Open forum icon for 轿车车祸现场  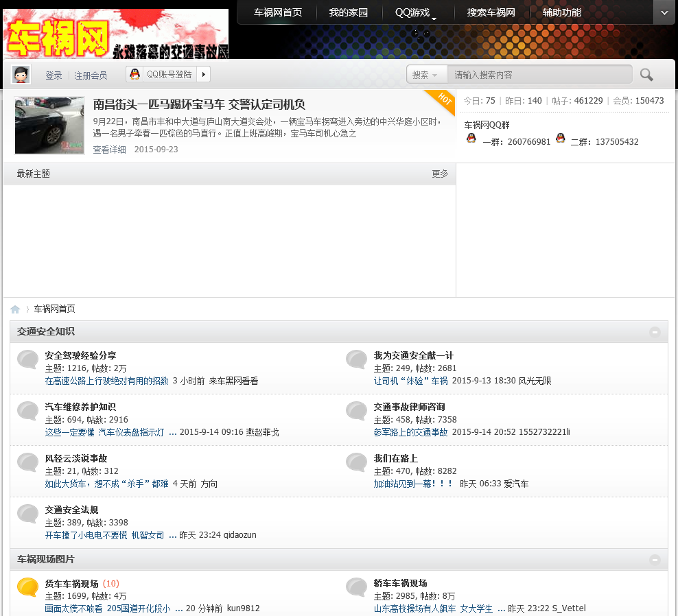[x=357, y=587]
